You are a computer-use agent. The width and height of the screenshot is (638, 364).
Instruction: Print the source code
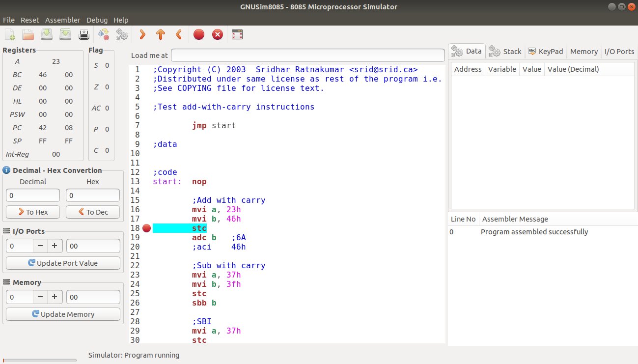pyautogui.click(x=83, y=34)
